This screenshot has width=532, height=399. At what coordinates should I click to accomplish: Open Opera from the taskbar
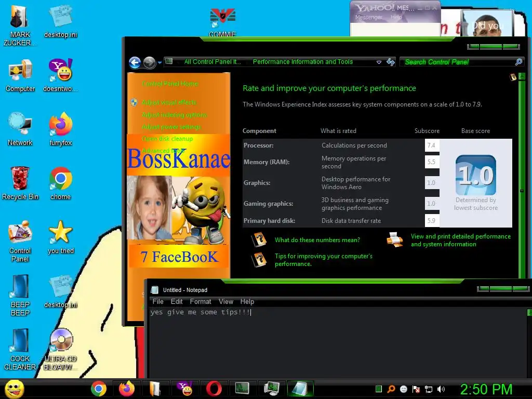(214, 389)
